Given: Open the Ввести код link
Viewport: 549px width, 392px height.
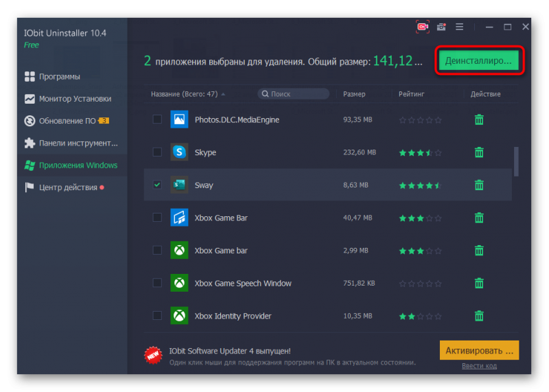Looking at the screenshot, I should (479, 366).
